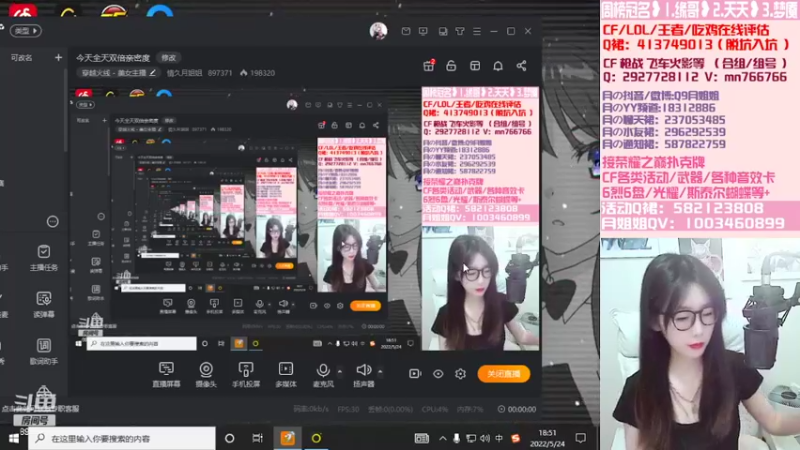The height and width of the screenshot is (450, 800).
Task: Switch to the orange app on taskbar
Action: 287,438
